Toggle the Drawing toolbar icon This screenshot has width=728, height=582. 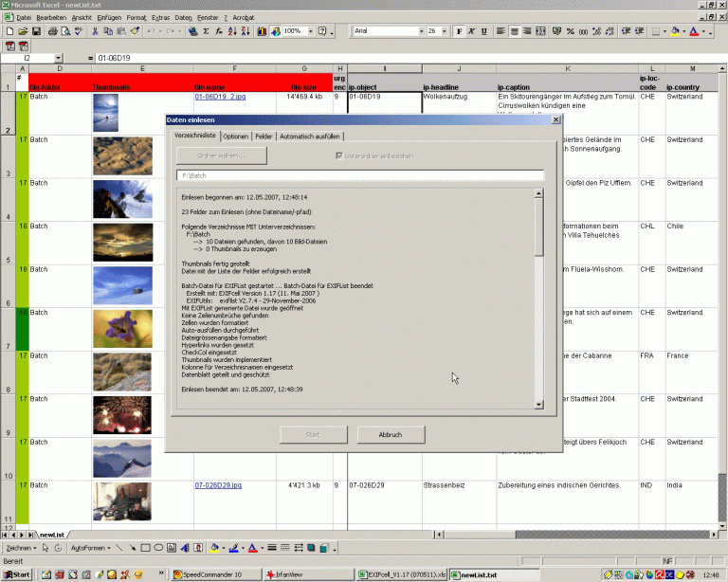[275, 31]
